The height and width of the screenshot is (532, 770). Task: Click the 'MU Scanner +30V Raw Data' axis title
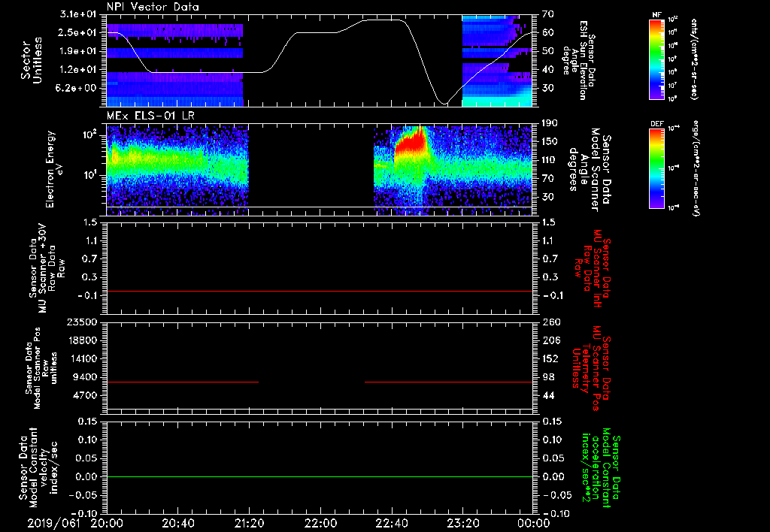click(47, 268)
